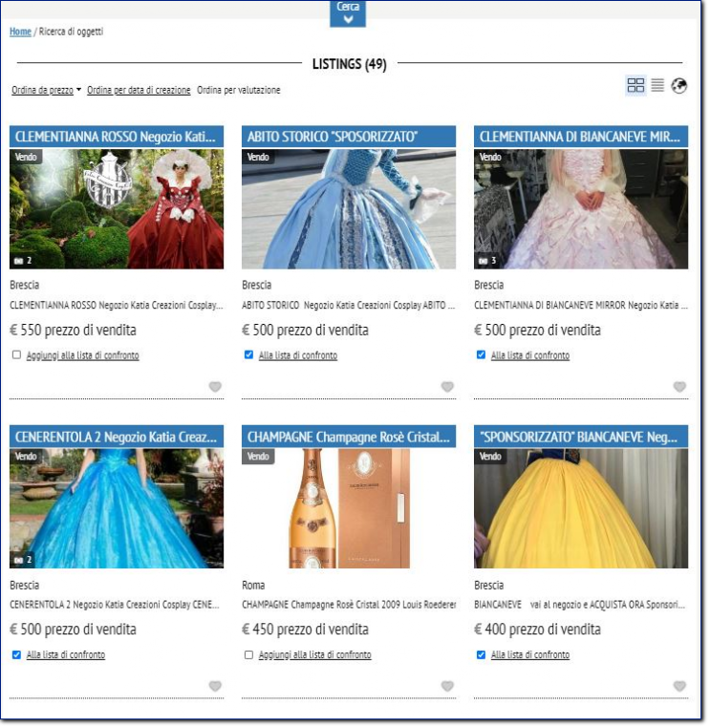Sort by Ordina per data di creazione
Image resolution: width=710 pixels, height=728 pixels.
[139, 91]
